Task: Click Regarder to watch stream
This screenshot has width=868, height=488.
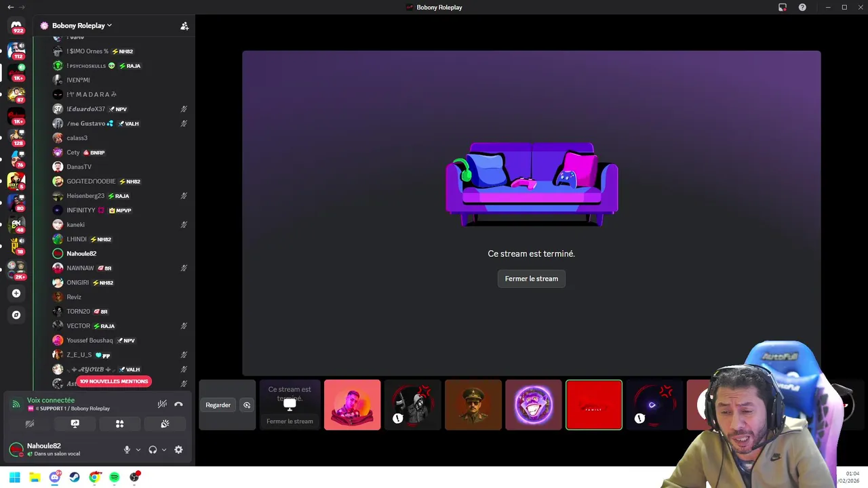Action: [218, 405]
